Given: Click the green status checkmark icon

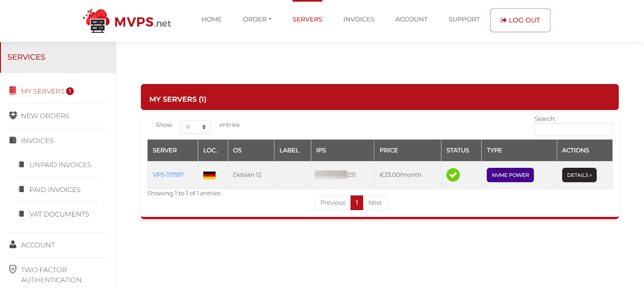Looking at the screenshot, I should pyautogui.click(x=453, y=175).
